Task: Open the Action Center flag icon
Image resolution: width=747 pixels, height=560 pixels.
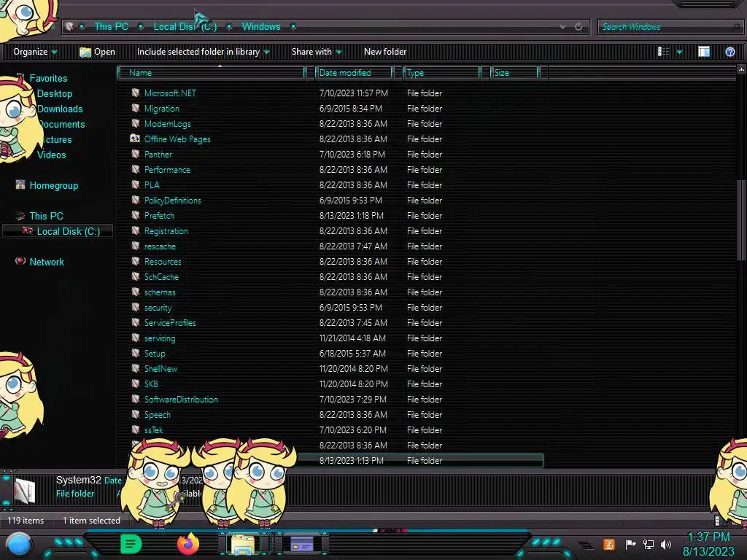Action: [x=630, y=544]
